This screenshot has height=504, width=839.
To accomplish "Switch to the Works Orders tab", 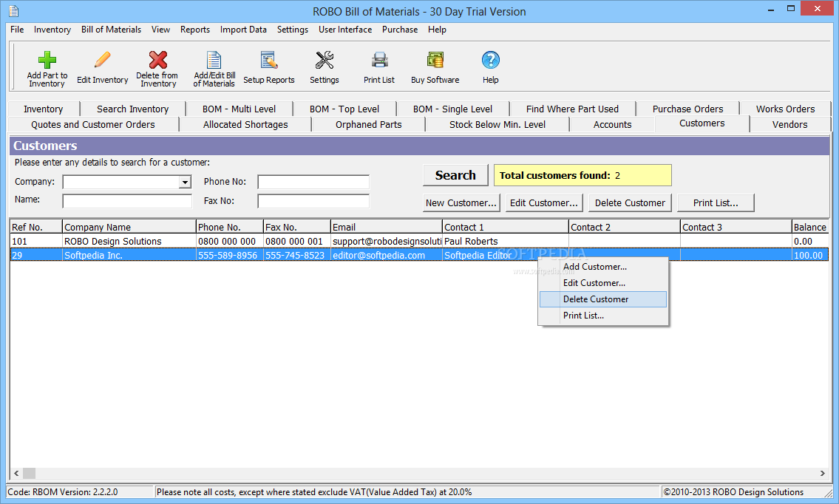I will coord(786,109).
